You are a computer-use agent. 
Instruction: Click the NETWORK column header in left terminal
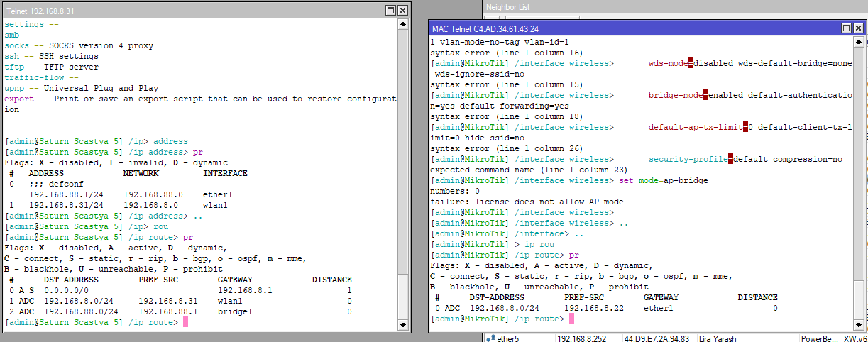pyautogui.click(x=141, y=173)
